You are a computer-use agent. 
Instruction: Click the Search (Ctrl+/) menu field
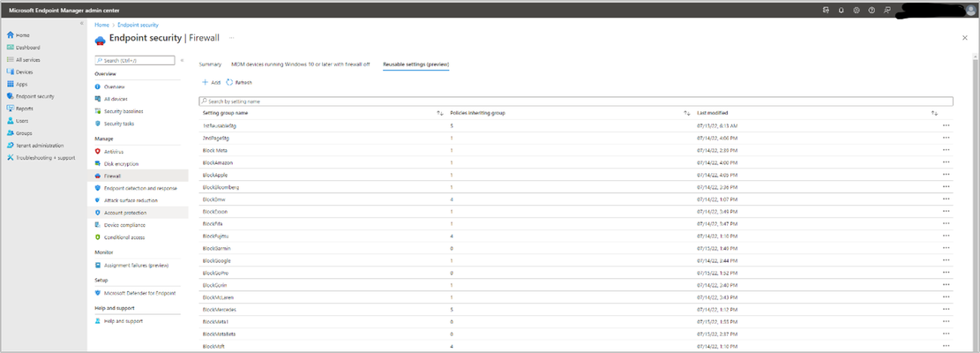click(134, 61)
